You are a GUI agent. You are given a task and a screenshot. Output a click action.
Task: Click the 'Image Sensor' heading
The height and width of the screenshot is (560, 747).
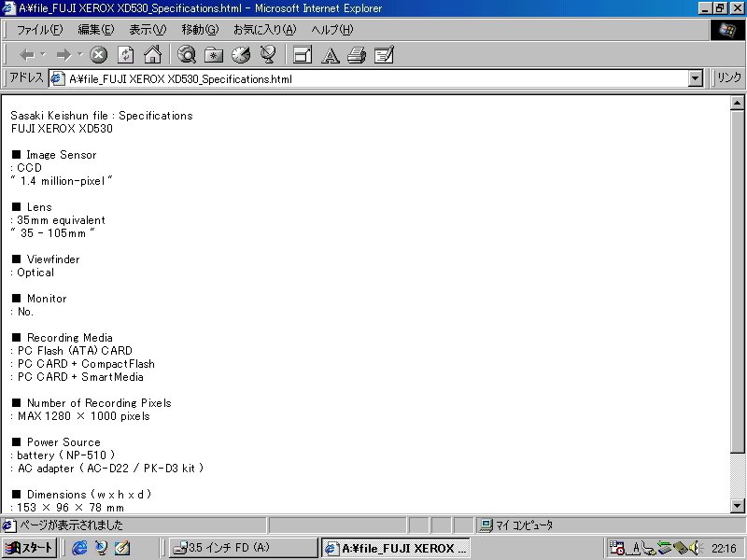tap(62, 155)
